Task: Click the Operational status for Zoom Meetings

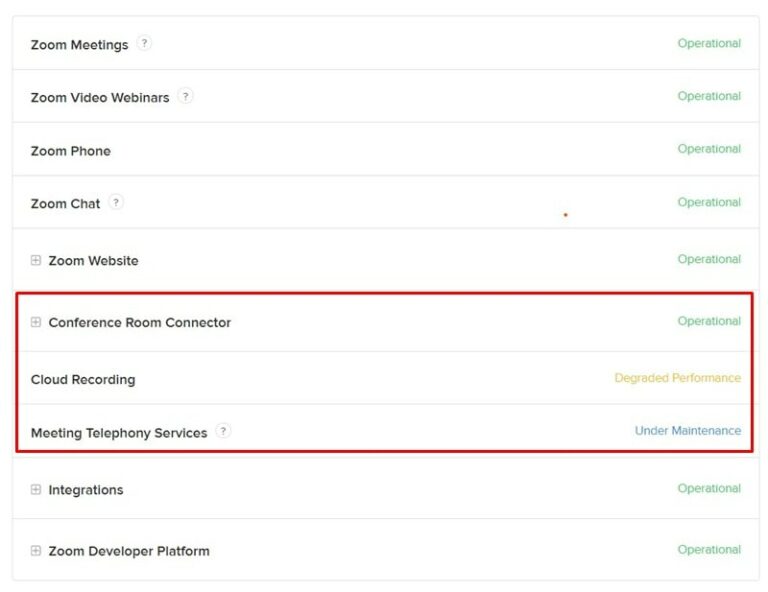Action: (709, 44)
